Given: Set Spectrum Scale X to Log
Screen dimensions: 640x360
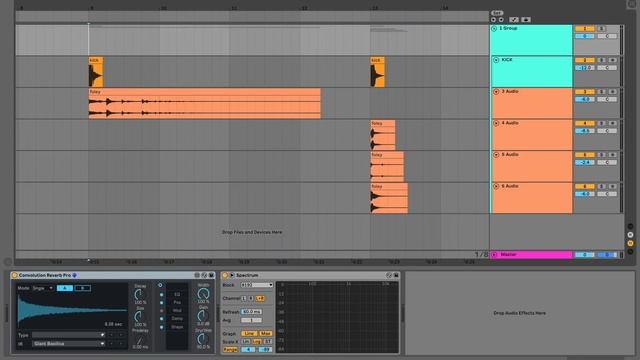Looking at the screenshot, I should (256, 342).
